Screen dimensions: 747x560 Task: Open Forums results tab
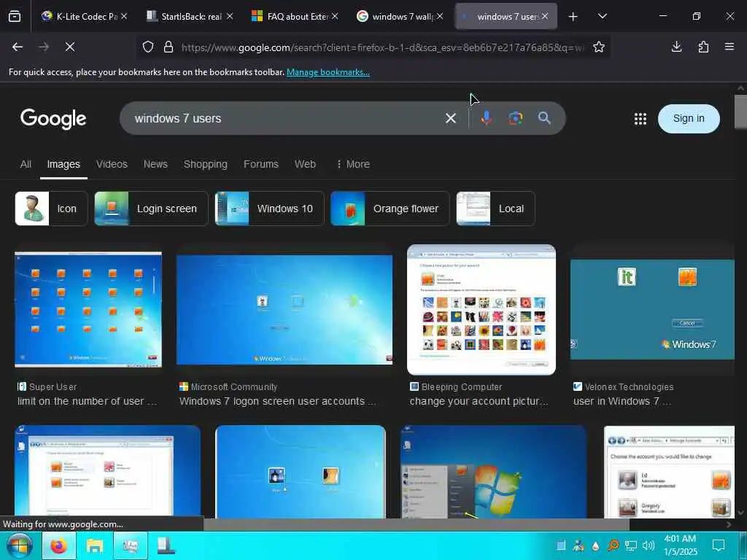click(261, 164)
